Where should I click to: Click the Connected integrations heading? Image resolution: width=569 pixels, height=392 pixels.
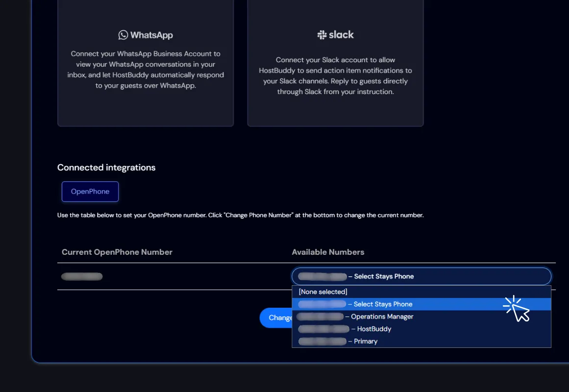pos(106,167)
